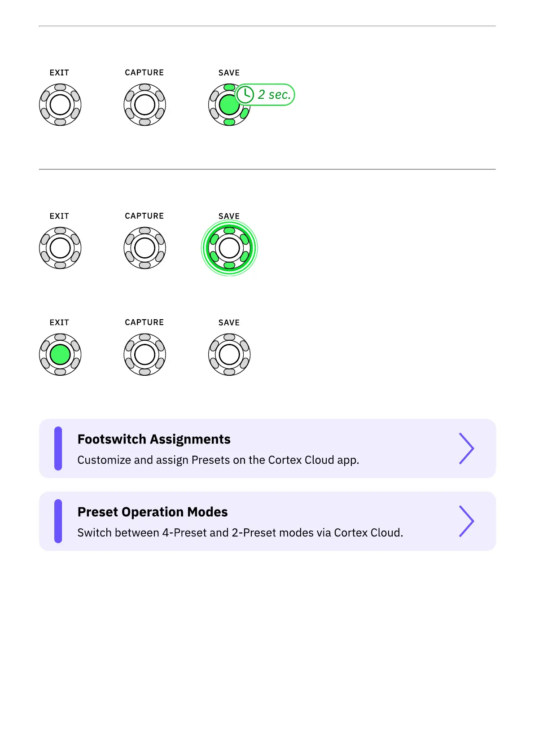
Task: Toggle the unlit SAVE footswitch in the green EXIT row
Action: 229,355
